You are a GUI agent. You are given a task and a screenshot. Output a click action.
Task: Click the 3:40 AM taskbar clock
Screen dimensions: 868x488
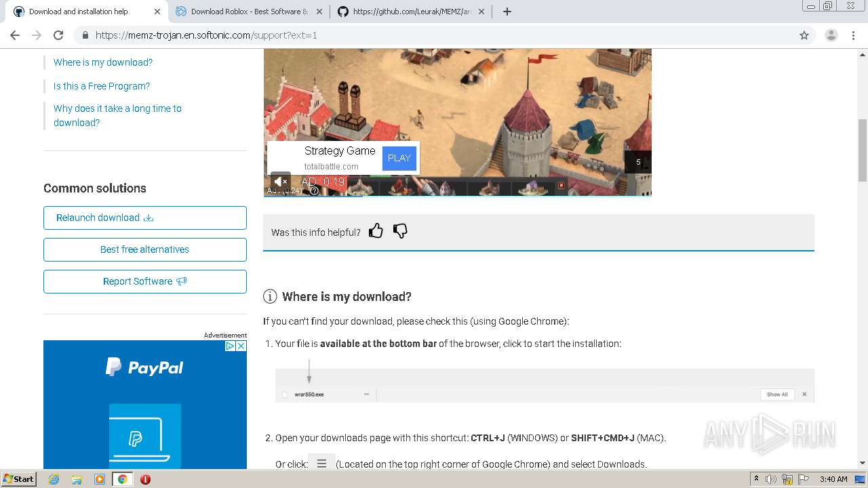click(833, 479)
